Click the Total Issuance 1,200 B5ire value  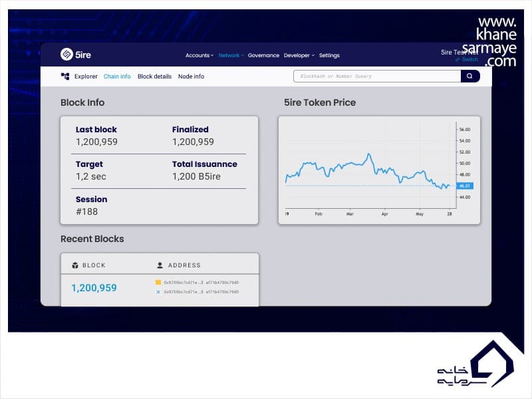(x=196, y=176)
